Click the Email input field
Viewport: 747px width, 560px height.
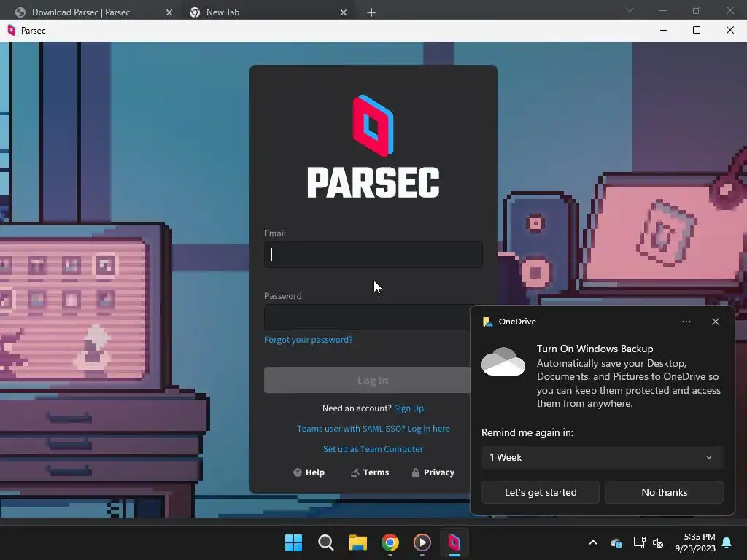pos(373,254)
